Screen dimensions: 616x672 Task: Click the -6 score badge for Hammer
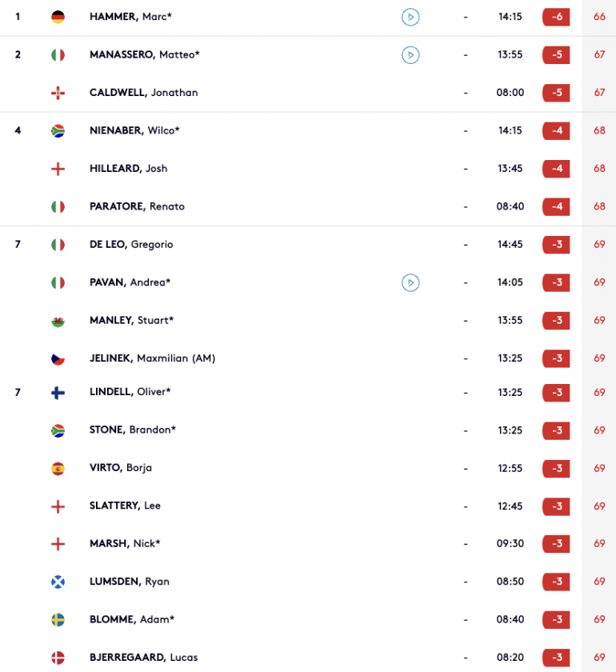point(556,17)
